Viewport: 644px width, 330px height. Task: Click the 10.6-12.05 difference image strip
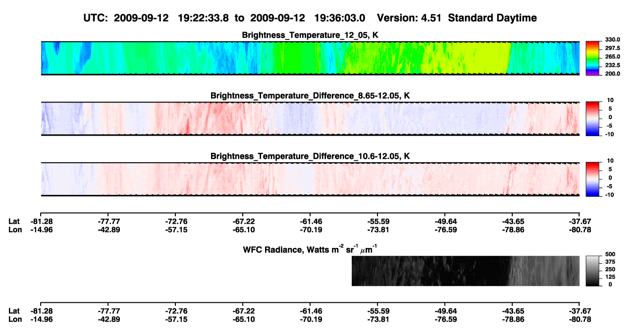(310, 179)
